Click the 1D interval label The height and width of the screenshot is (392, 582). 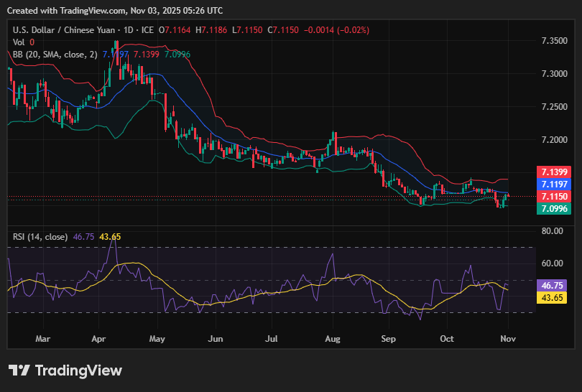pyautogui.click(x=130, y=29)
